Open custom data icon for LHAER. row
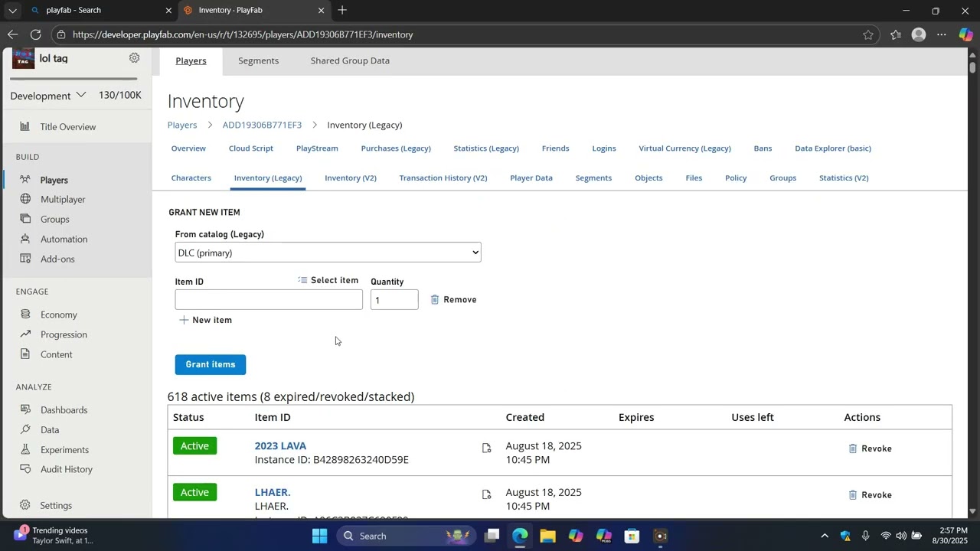 [x=486, y=494]
